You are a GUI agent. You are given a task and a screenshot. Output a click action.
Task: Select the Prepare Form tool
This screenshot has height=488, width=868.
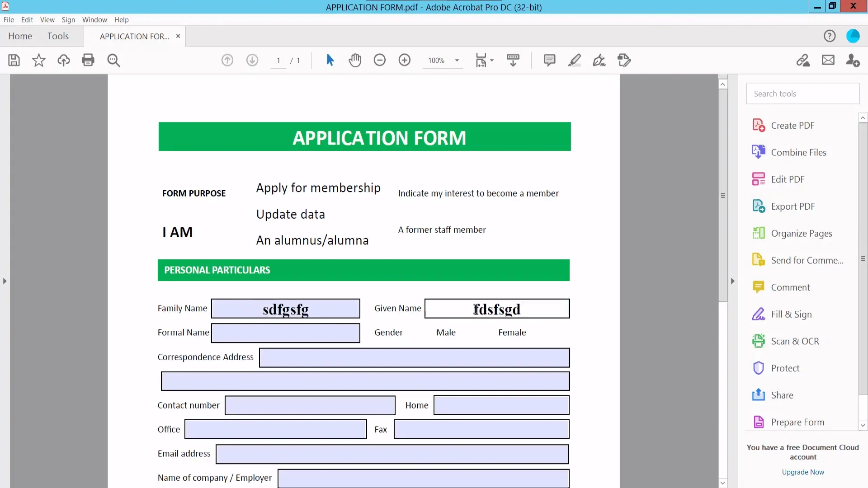click(797, 422)
